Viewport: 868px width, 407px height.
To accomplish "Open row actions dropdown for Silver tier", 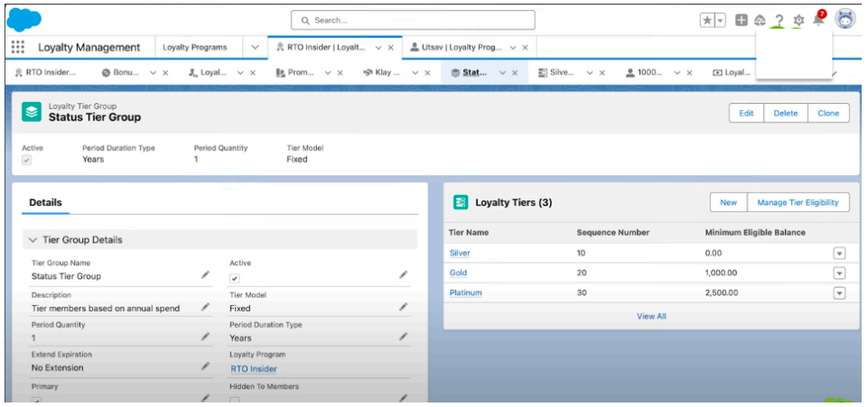I will pos(838,254).
